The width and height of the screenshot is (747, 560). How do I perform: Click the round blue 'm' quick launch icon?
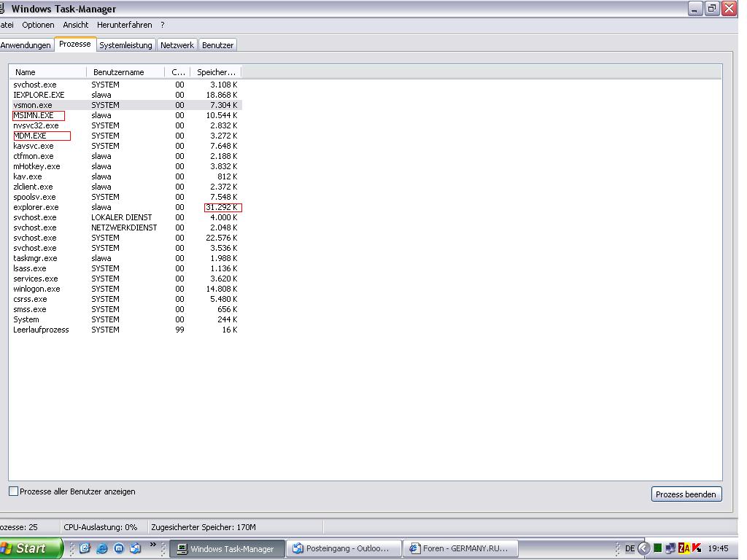tap(119, 548)
